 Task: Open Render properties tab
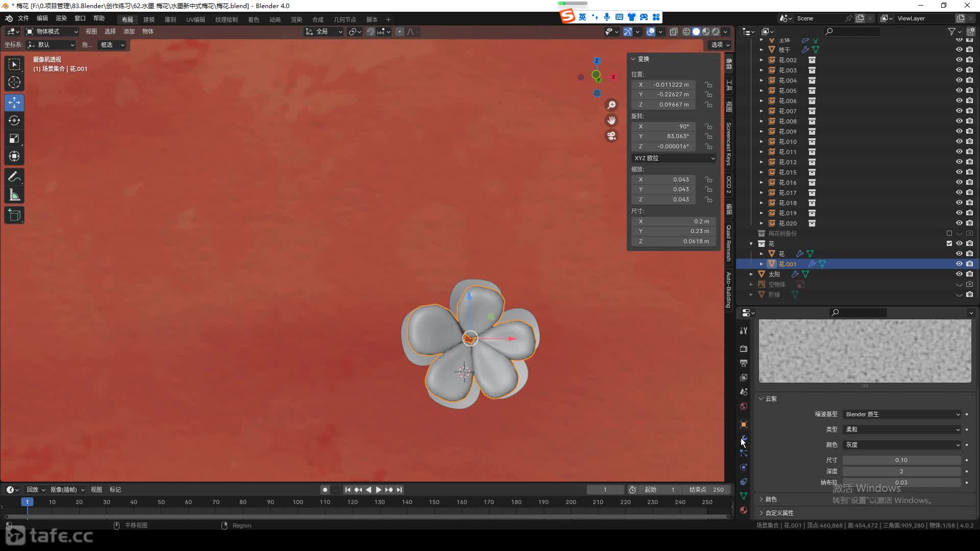pos(744,348)
